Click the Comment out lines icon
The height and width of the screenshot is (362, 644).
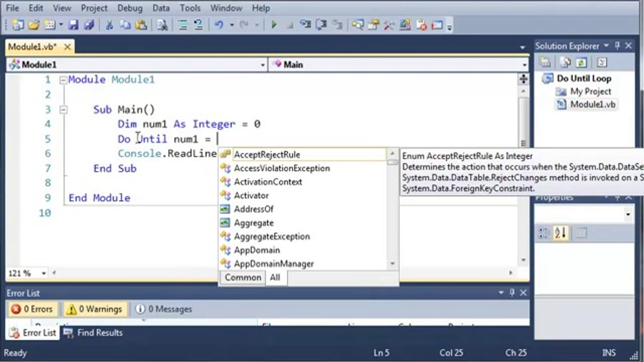point(183,25)
